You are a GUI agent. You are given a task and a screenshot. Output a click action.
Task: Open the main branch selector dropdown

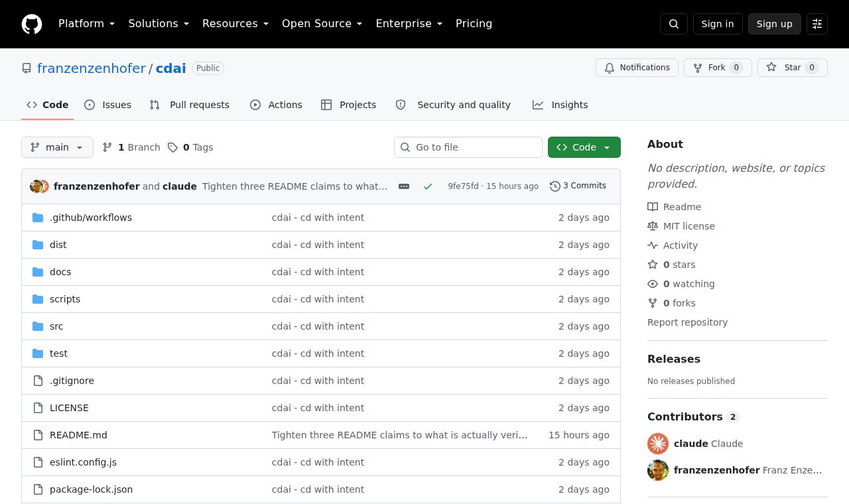click(x=57, y=147)
